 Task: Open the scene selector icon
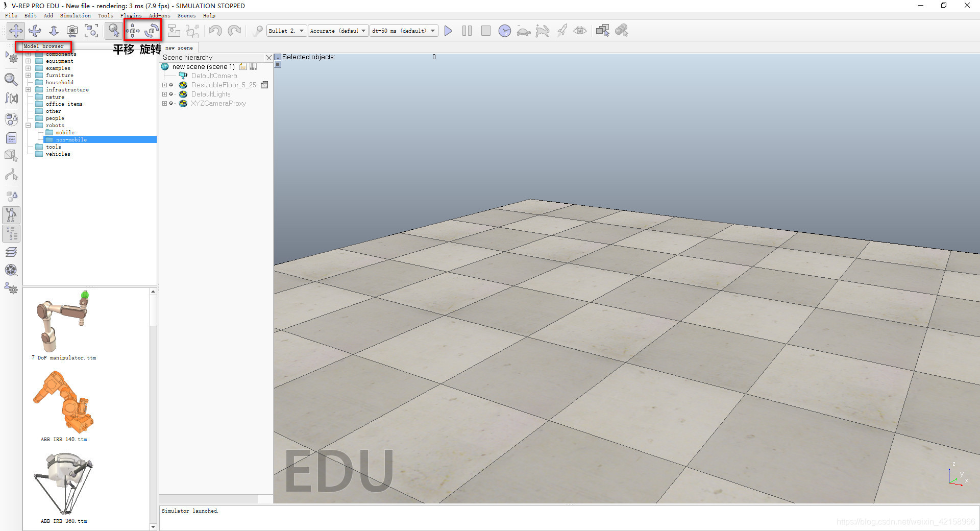tap(621, 31)
